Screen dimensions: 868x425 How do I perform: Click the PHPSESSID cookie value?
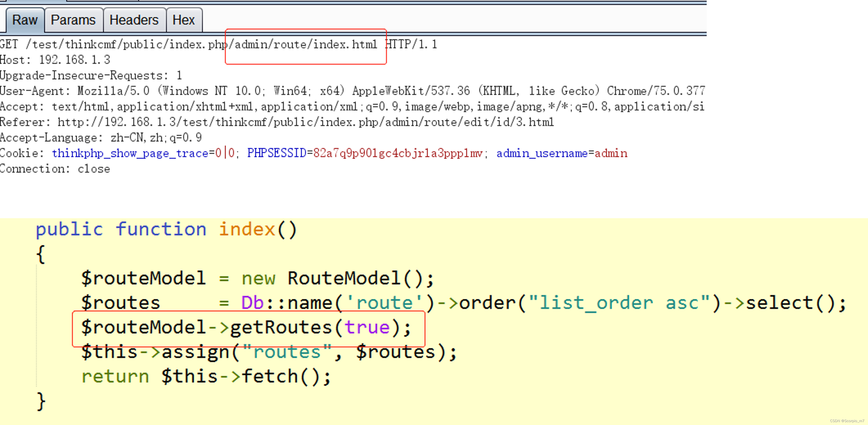click(x=398, y=153)
